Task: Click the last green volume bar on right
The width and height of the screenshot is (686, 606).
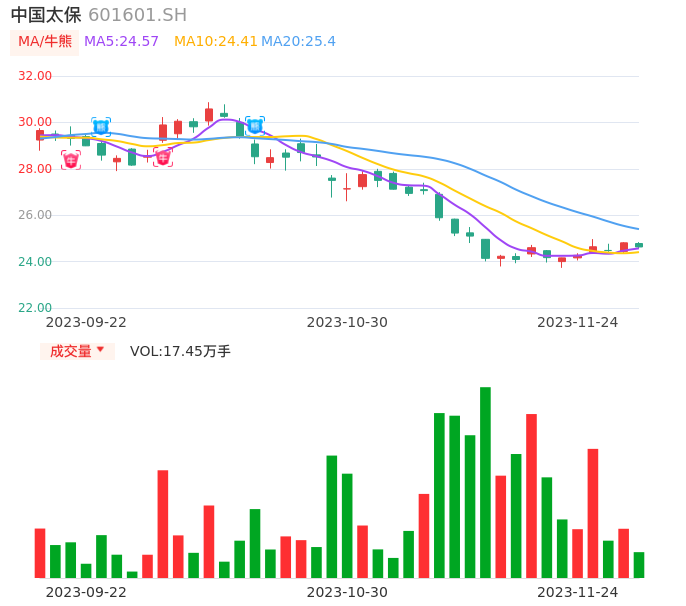Action: 639,565
